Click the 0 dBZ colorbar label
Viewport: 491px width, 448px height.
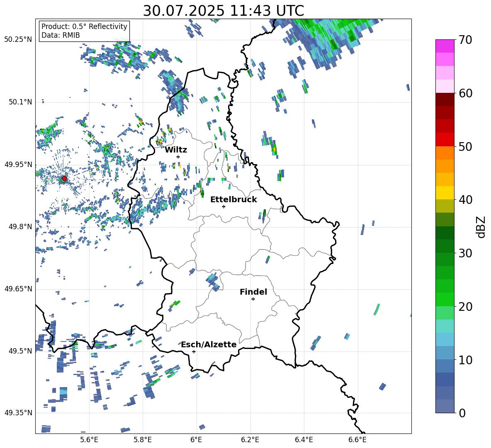tap(462, 413)
